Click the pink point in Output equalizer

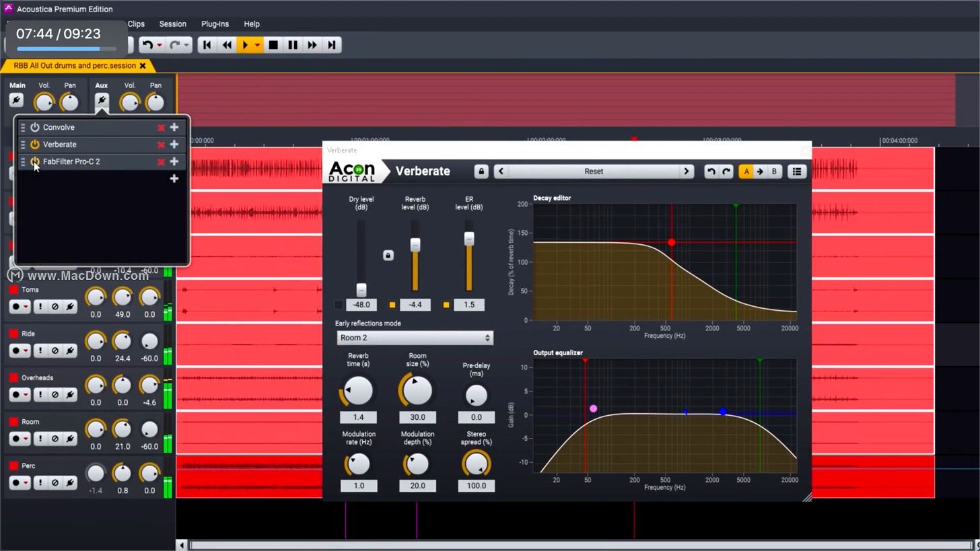(593, 408)
